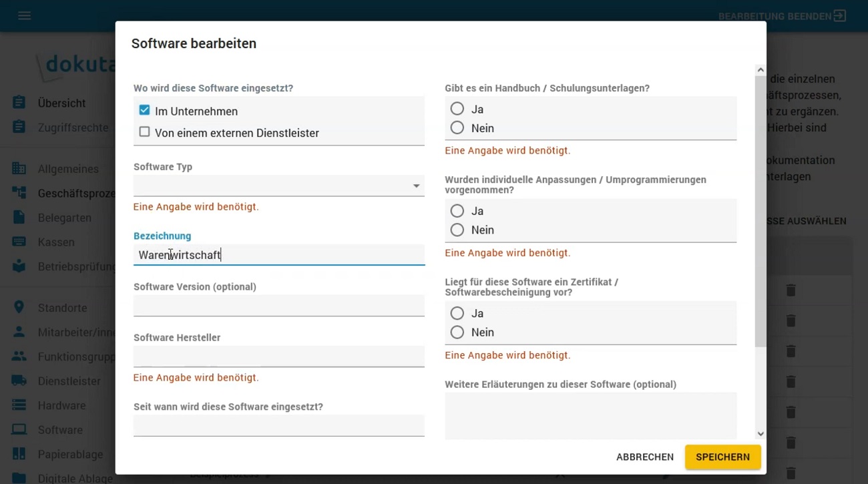Open the Software menu item in sidebar
868x484 pixels.
[60, 430]
